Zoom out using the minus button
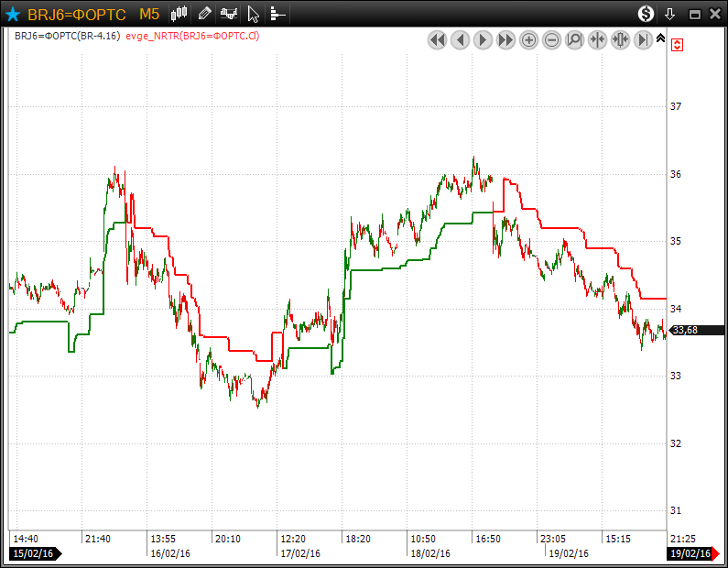The width and height of the screenshot is (728, 568). point(551,40)
